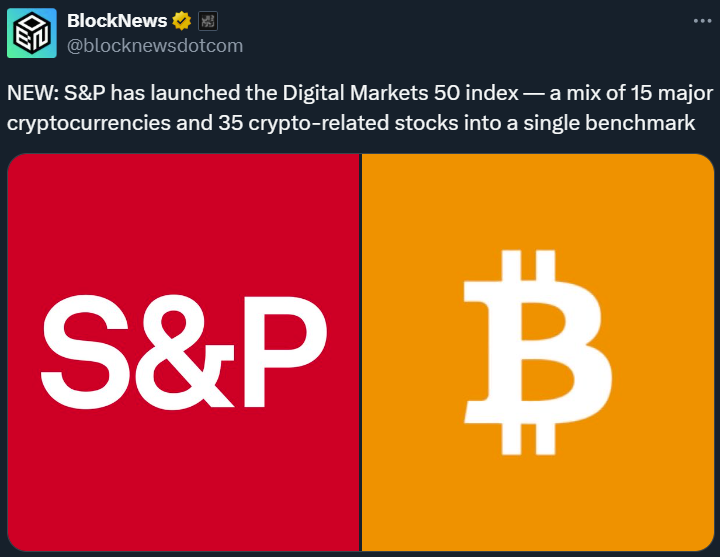
Task: Click the gold verified checkmark badge
Action: 181,21
